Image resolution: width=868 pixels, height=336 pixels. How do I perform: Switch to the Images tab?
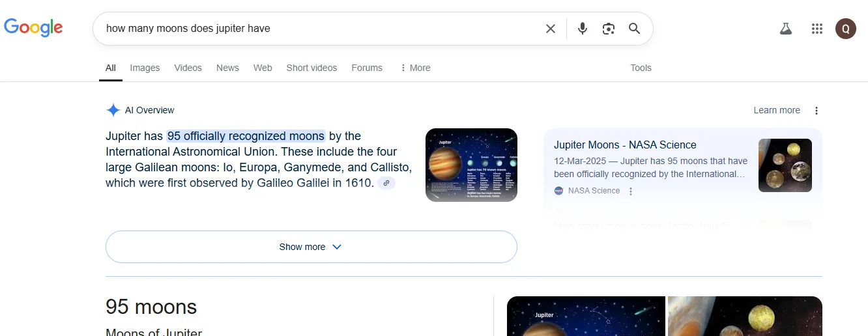click(145, 68)
